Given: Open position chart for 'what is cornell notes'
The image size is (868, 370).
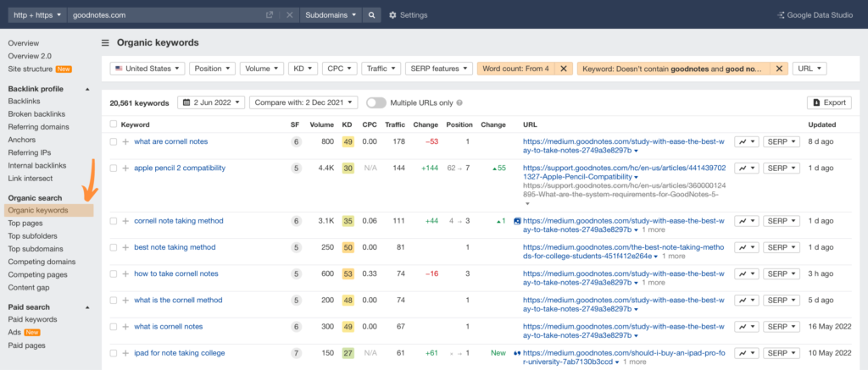Looking at the screenshot, I should pos(746,326).
